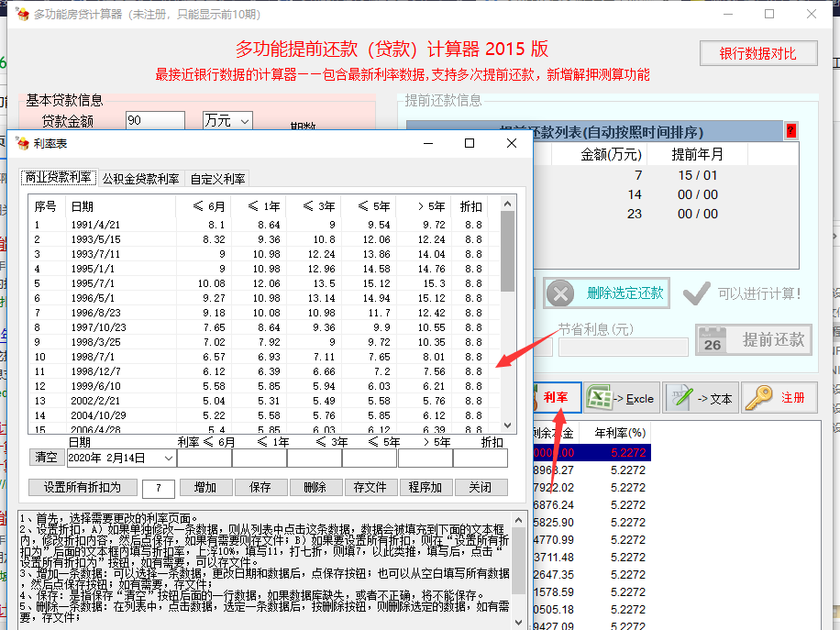This screenshot has width=840, height=630.
Task: Select rate row dated 1996/8/23
Action: pyautogui.click(x=264, y=313)
